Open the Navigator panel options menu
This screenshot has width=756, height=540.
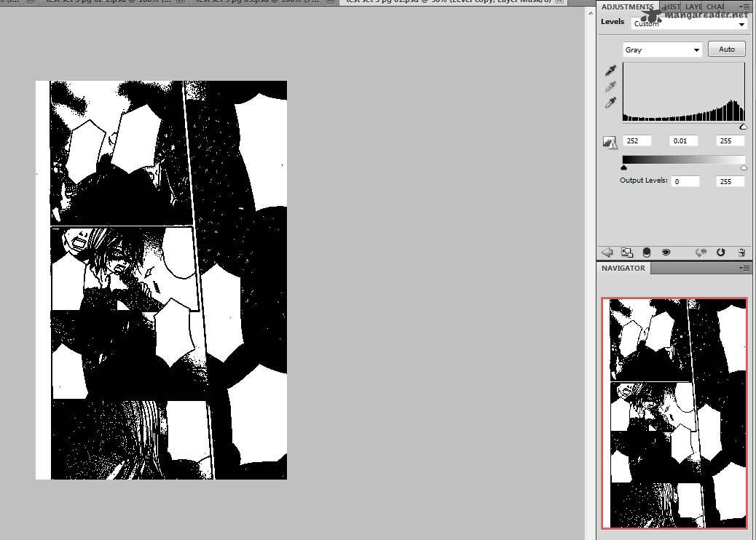[x=744, y=268]
